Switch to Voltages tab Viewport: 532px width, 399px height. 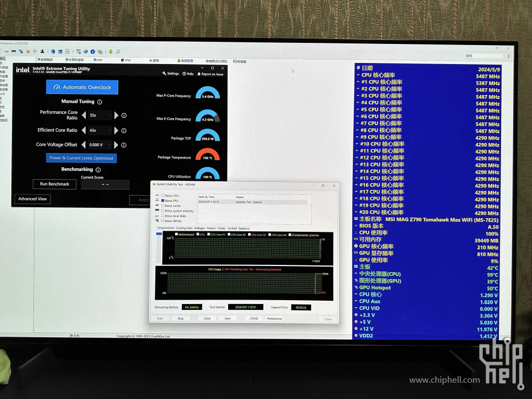point(200,229)
